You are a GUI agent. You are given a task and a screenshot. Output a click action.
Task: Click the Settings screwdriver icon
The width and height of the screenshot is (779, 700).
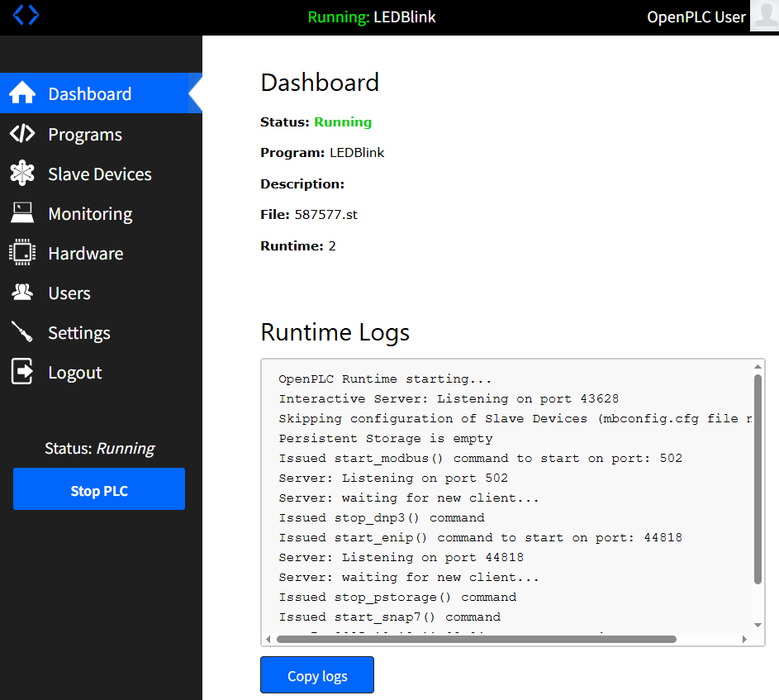(x=22, y=332)
